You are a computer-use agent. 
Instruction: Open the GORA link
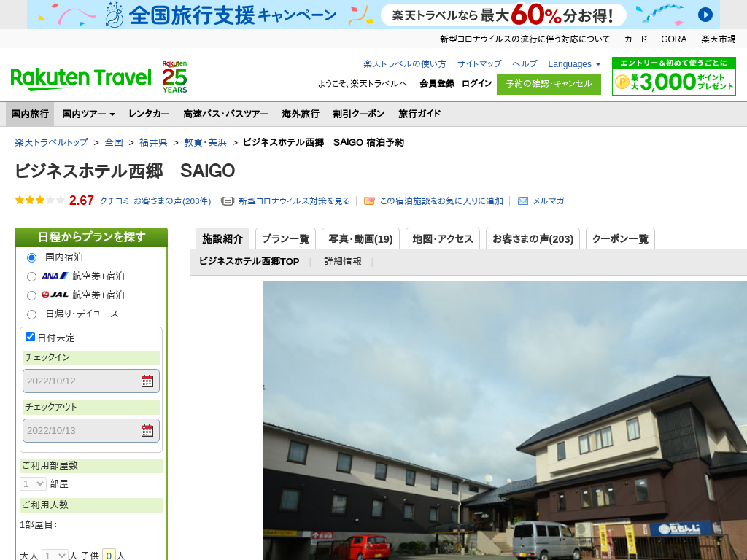pos(673,39)
